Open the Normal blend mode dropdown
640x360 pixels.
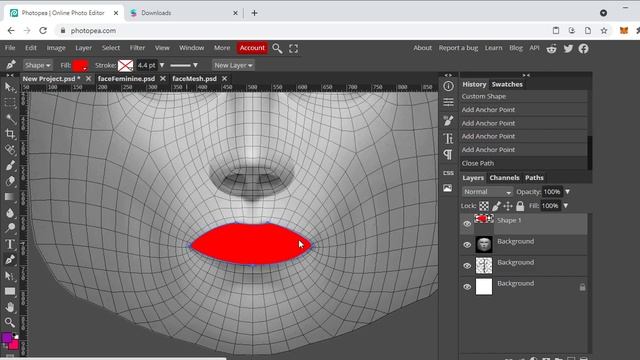click(x=487, y=192)
